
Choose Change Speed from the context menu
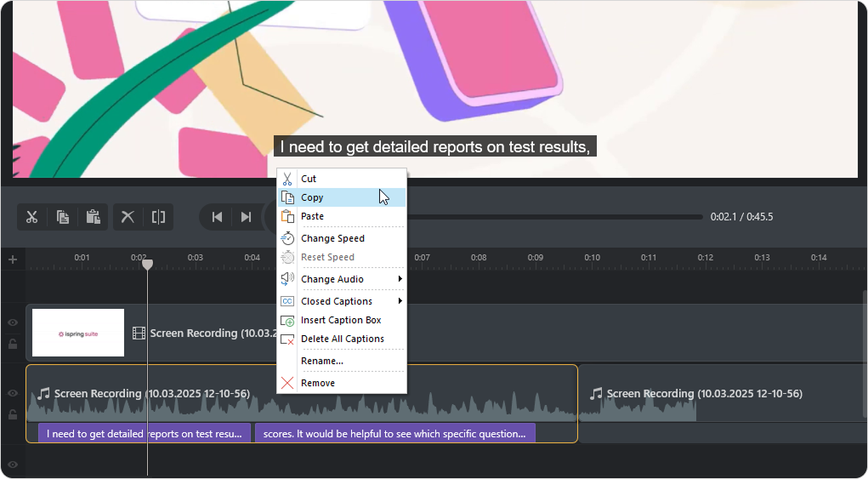332,238
